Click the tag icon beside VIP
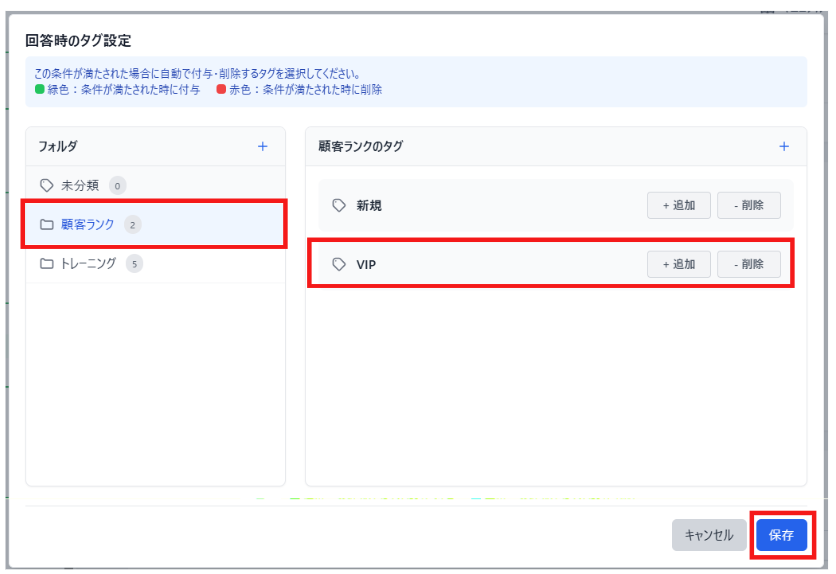This screenshot has width=836, height=574. pyautogui.click(x=339, y=265)
